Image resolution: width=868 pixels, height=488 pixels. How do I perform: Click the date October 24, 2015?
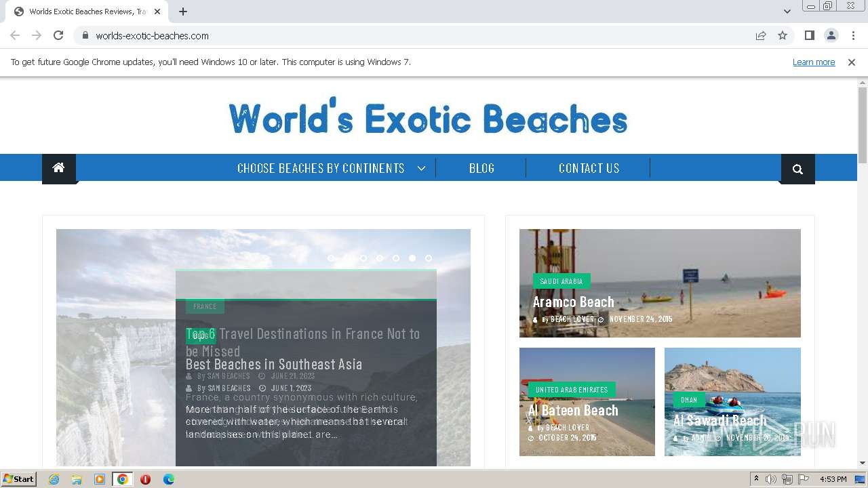click(x=567, y=438)
